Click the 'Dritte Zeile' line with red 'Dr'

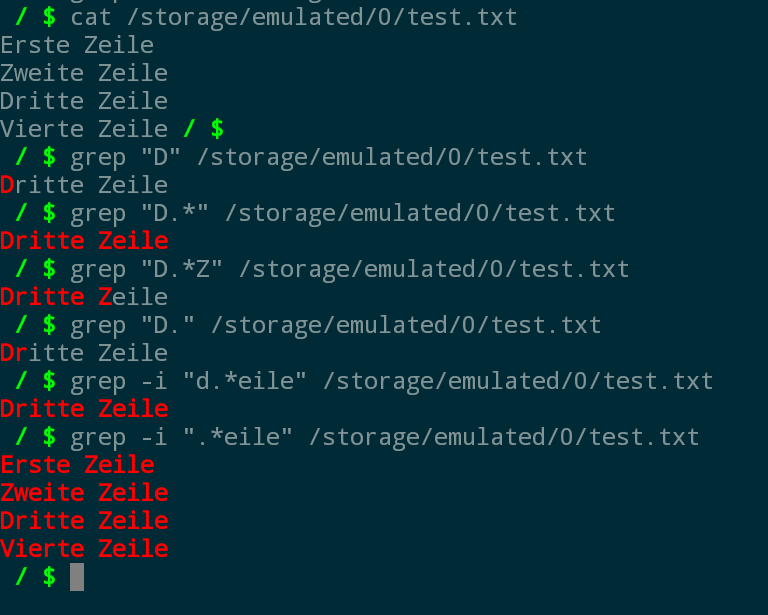84,353
